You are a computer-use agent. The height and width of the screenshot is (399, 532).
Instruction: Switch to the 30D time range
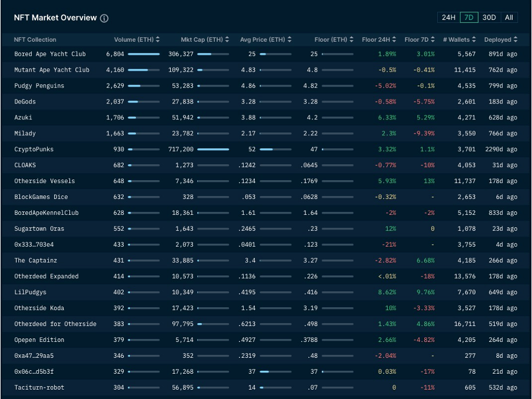(489, 17)
